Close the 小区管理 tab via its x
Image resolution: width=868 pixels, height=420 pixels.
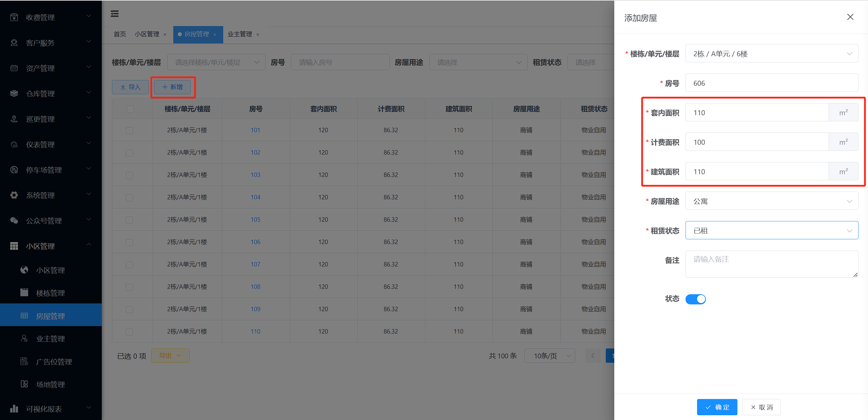pos(165,35)
